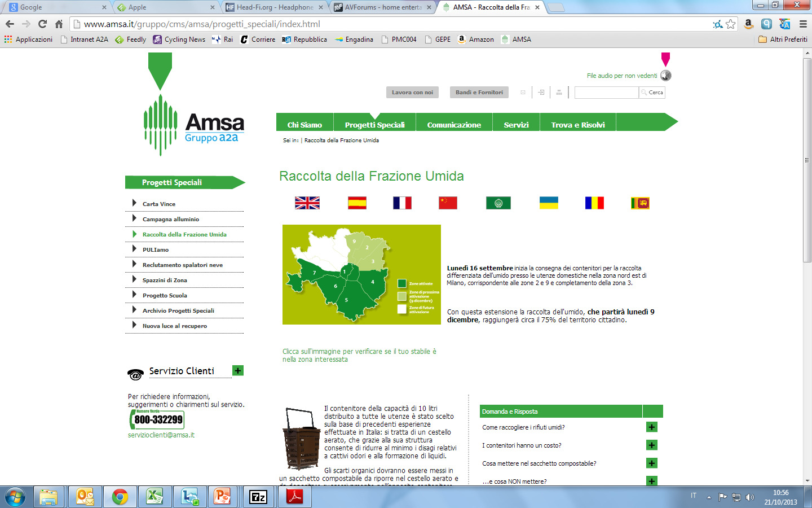Click the Cerca search button
Screen dimensions: 812x508
coord(652,93)
